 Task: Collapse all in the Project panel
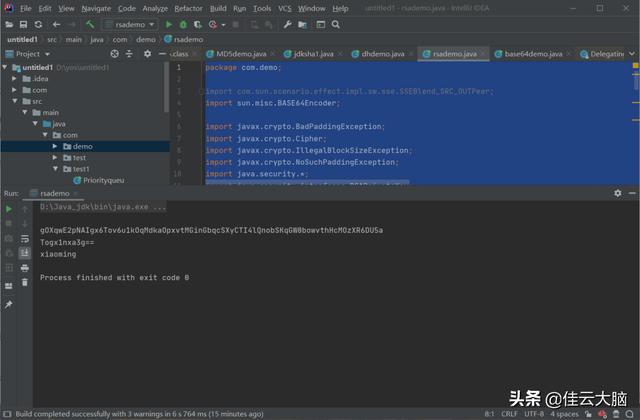tap(129, 54)
